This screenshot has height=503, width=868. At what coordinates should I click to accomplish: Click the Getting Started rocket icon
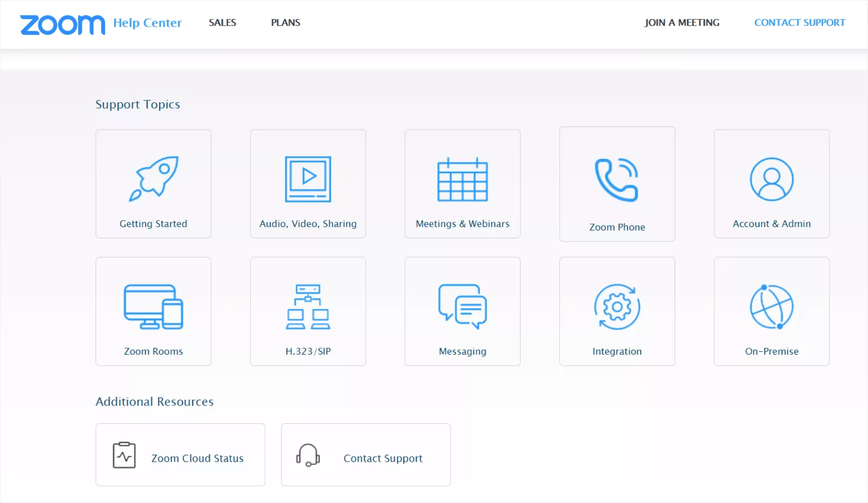154,179
